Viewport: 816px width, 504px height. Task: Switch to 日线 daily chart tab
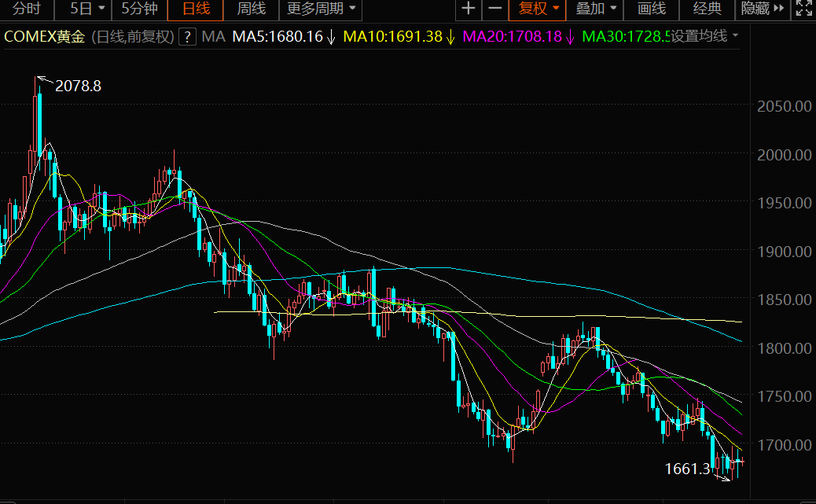coord(196,9)
